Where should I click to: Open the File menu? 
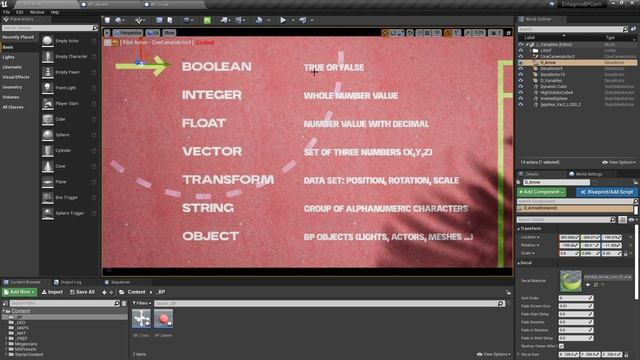[7, 12]
